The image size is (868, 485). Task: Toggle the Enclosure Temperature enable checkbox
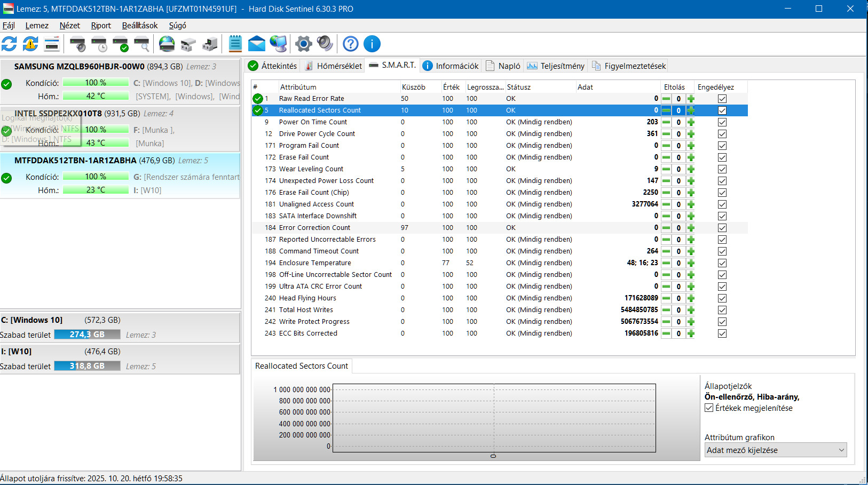722,263
